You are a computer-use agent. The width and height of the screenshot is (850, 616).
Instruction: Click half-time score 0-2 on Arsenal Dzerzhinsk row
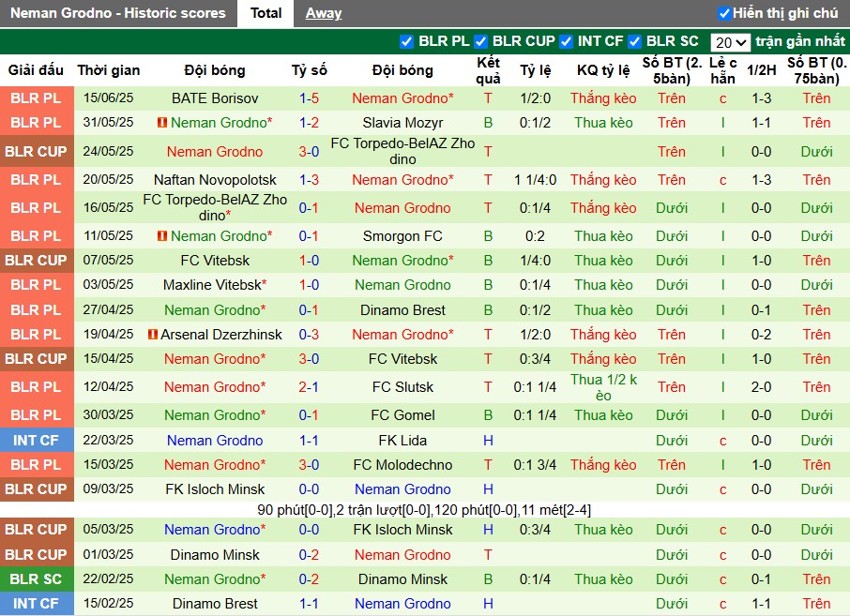[x=761, y=335]
